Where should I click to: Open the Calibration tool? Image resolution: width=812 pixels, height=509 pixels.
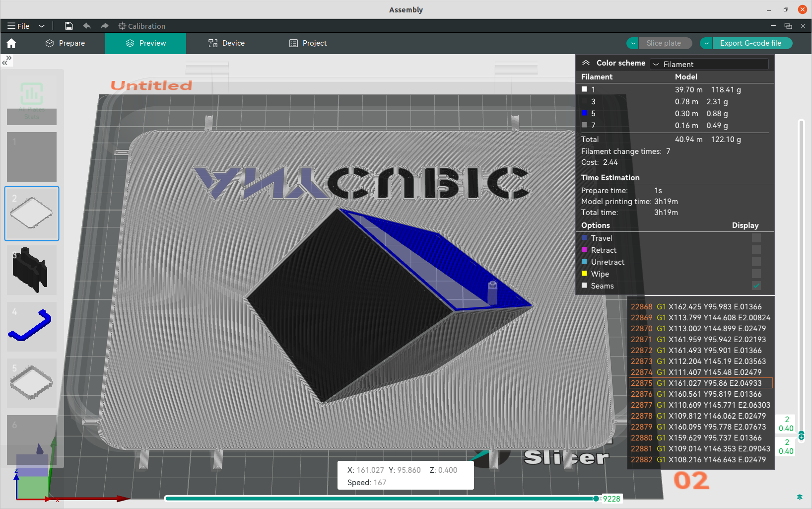click(x=142, y=26)
